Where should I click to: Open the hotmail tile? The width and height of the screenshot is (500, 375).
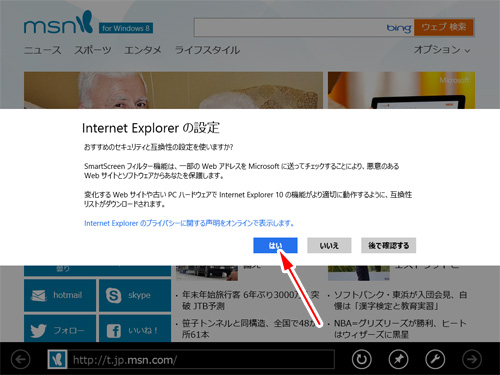coord(60,295)
